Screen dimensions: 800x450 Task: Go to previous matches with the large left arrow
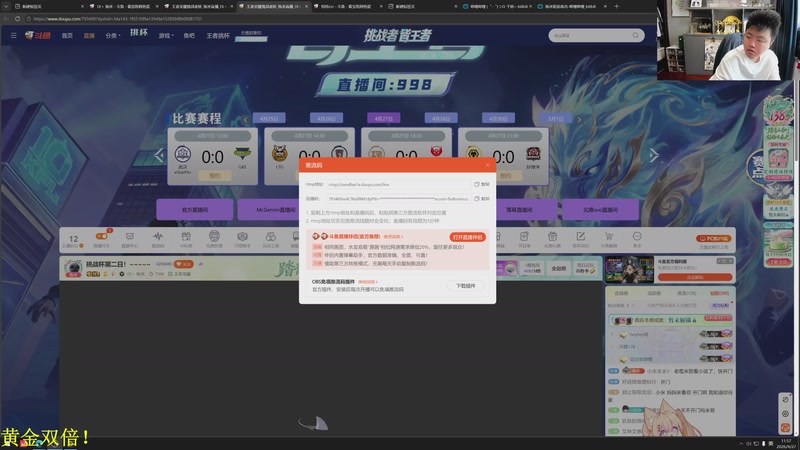pos(159,155)
